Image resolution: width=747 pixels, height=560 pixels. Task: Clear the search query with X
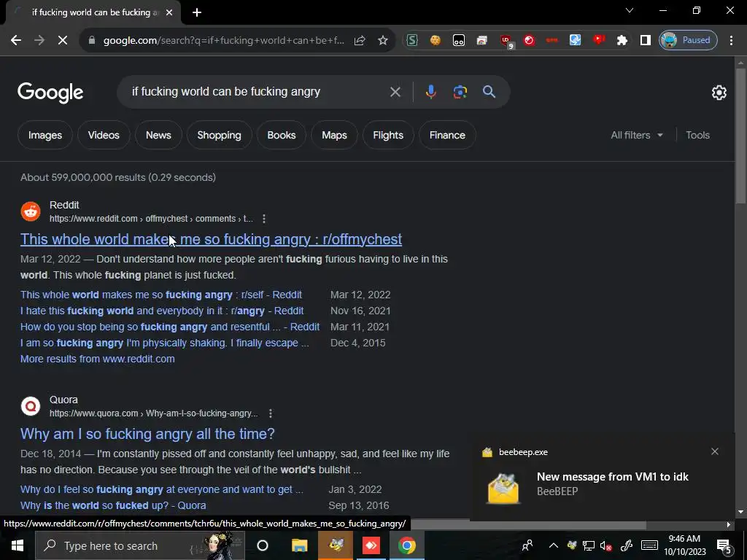pos(395,92)
